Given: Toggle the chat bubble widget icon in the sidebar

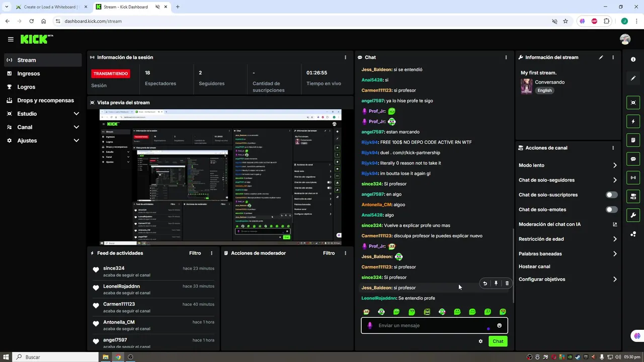Looking at the screenshot, I should [x=633, y=159].
